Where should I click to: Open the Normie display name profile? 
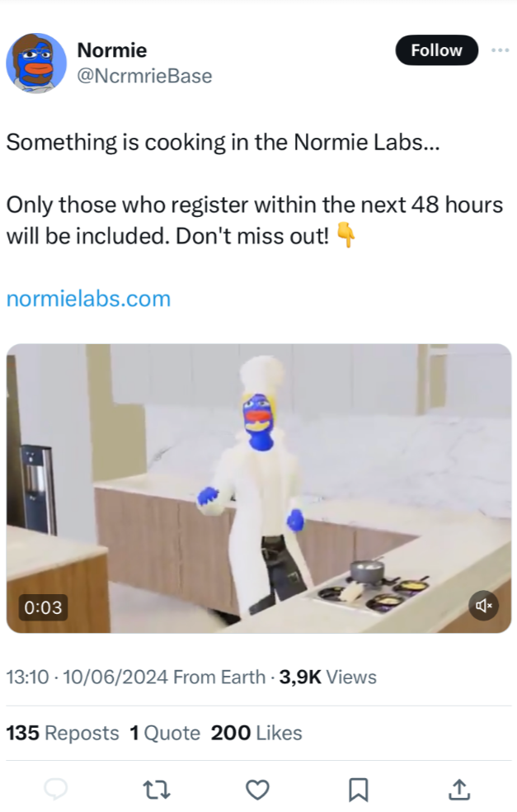point(112,50)
